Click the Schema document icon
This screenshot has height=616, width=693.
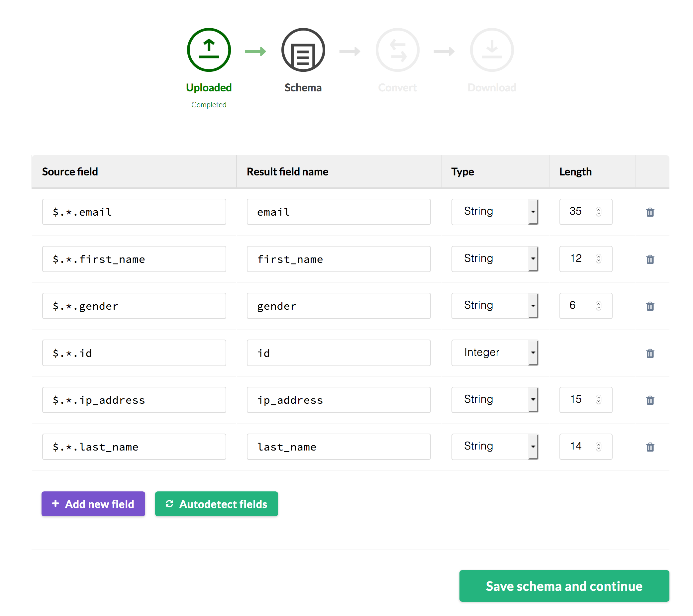(303, 50)
